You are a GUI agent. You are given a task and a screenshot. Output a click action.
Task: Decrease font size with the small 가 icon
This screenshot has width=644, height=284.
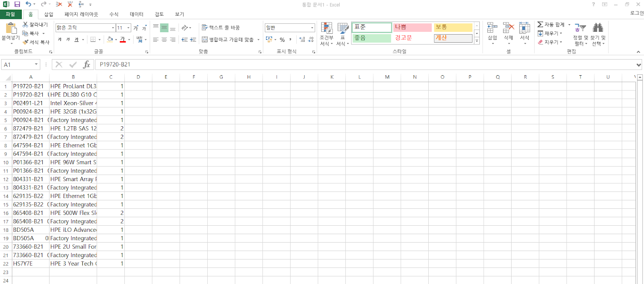[144, 28]
